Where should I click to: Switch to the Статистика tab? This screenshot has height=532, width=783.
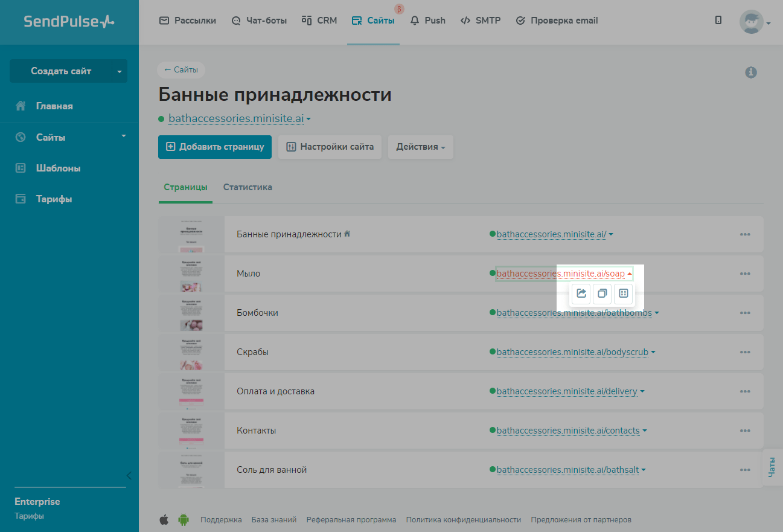[248, 187]
